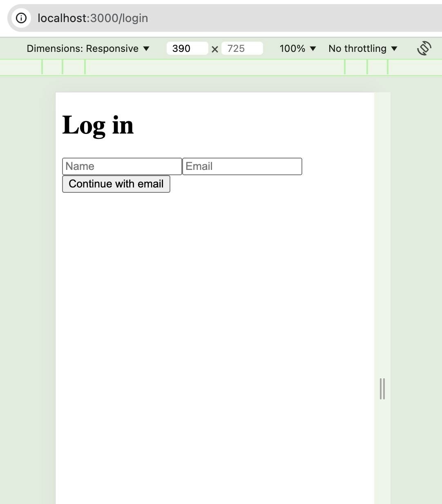The width and height of the screenshot is (442, 504).
Task: Focus the Name input field
Action: click(122, 166)
